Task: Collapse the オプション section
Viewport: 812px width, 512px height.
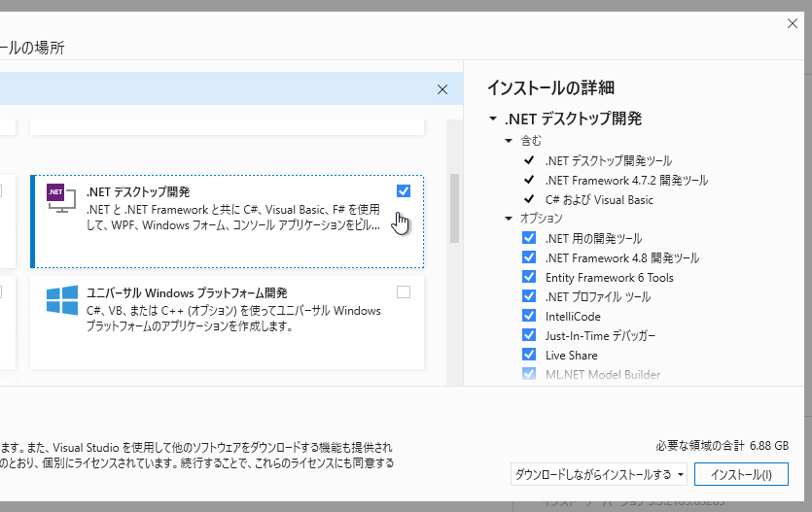Action: pyautogui.click(x=509, y=219)
